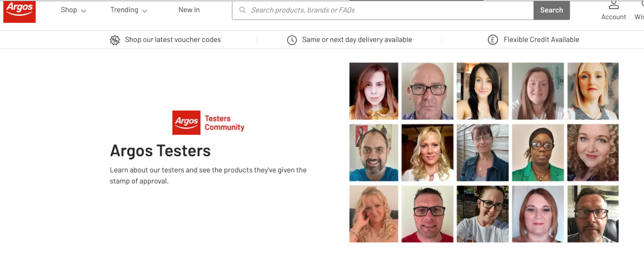Click the Argos logo in header
Image resolution: width=644 pixels, height=273 pixels.
click(x=19, y=12)
